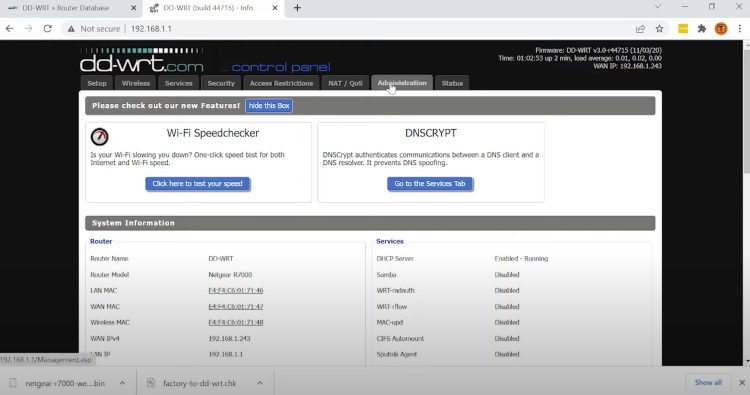Open the Access Restrictions tab
This screenshot has width=750, height=395.
tap(281, 83)
